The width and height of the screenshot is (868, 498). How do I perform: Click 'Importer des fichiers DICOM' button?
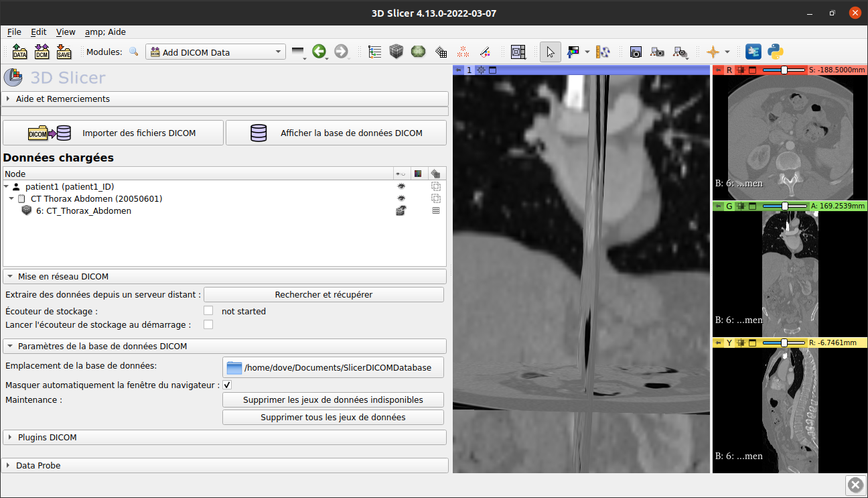[x=113, y=132]
